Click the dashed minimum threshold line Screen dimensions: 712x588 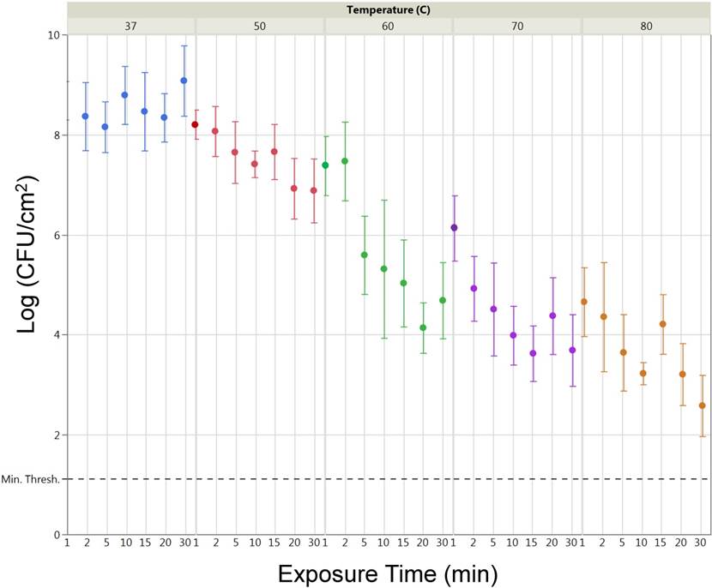coord(389,479)
